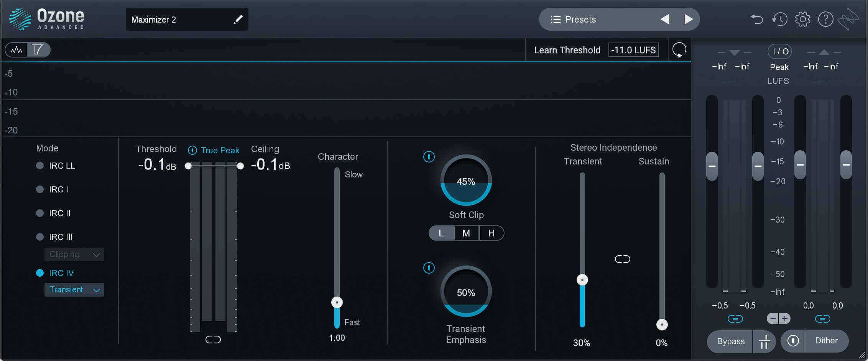Click the Character slider handle

pyautogui.click(x=337, y=302)
